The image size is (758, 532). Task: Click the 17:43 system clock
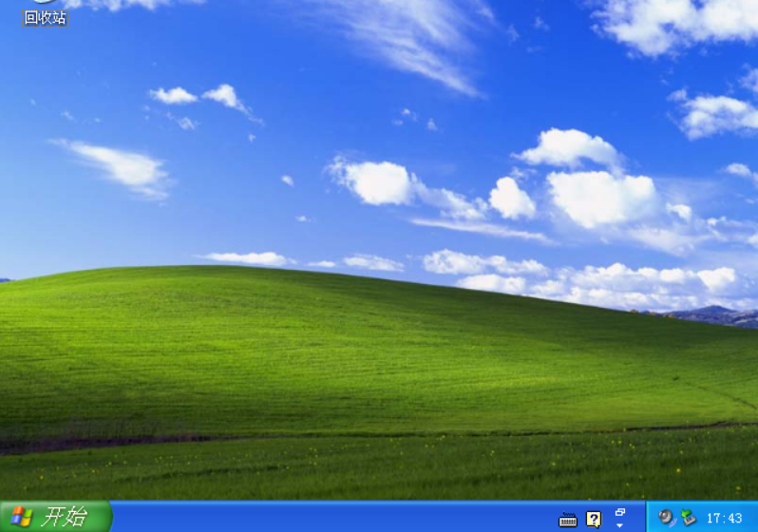pyautogui.click(x=724, y=518)
